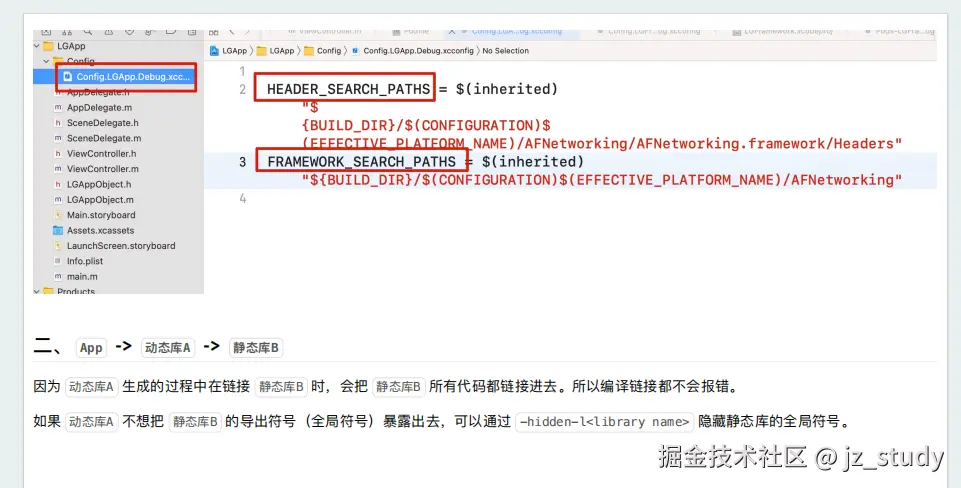Click the Main.storyboard file icon

click(x=58, y=215)
